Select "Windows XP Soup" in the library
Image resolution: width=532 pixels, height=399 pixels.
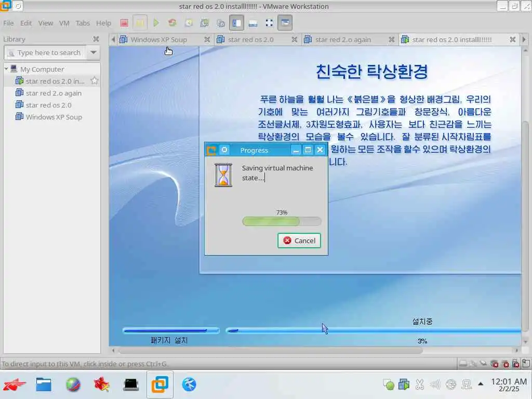click(x=54, y=117)
